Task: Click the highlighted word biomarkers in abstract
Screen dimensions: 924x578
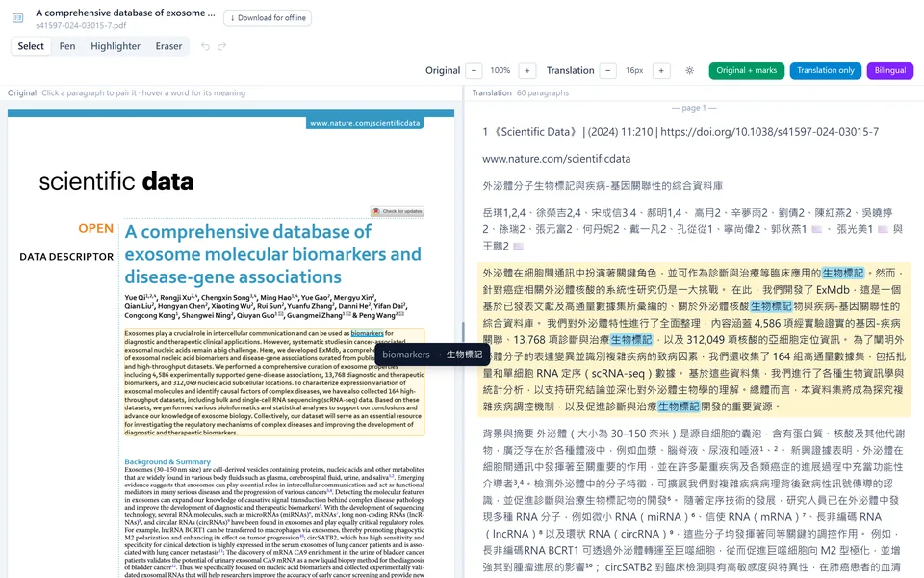Action: click(367, 333)
